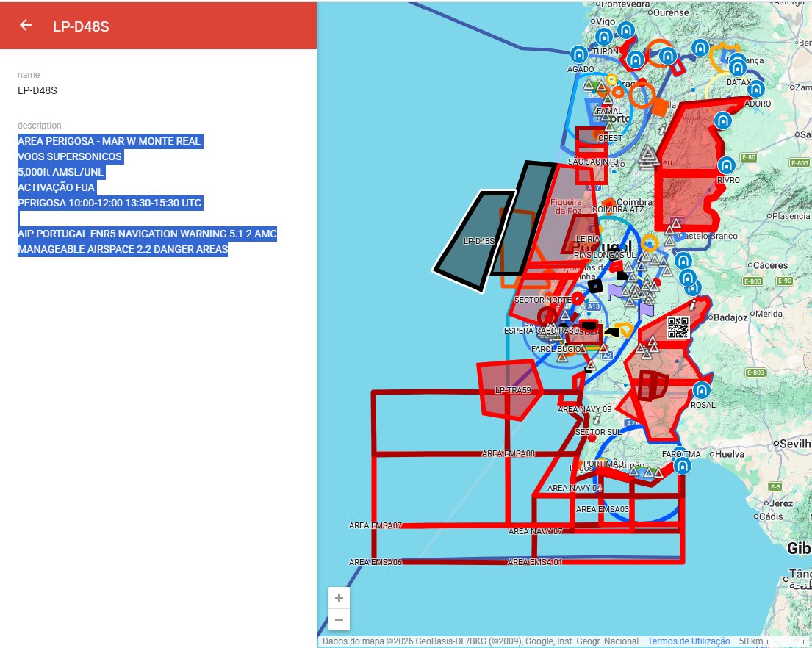Click the LP-D48S title in red header
Screen dimensions: 812x648
pyautogui.click(x=81, y=27)
